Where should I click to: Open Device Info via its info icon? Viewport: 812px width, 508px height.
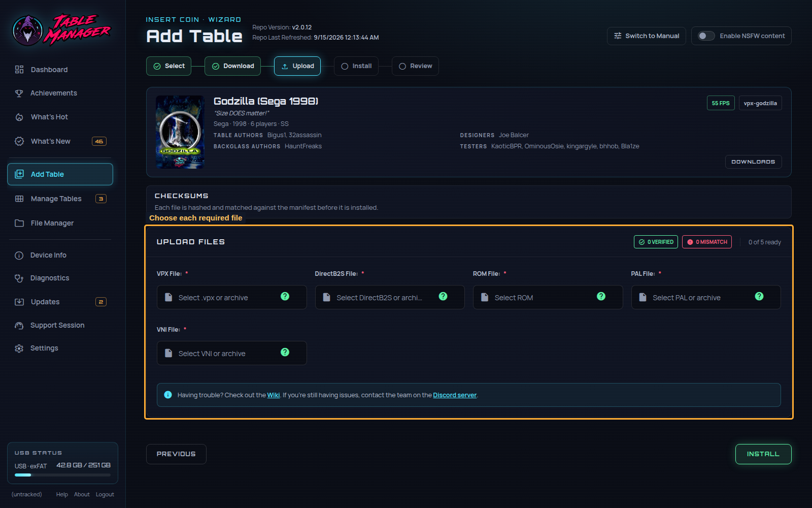coord(19,255)
